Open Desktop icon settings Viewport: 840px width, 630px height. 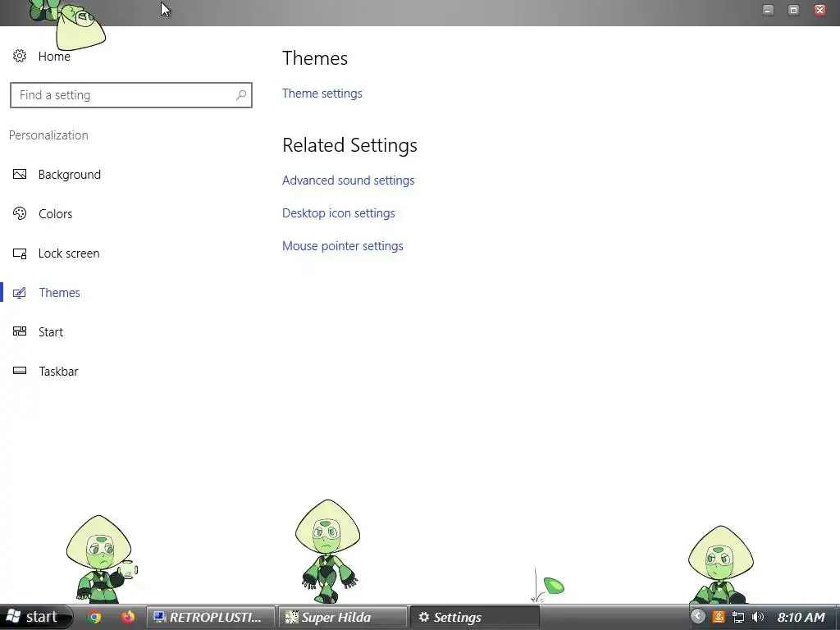coord(339,212)
